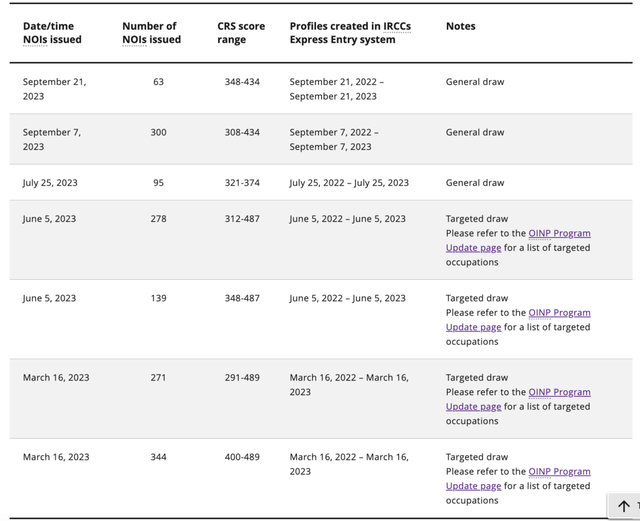Image resolution: width=640 pixels, height=521 pixels.
Task: Click General draw note for July 25 row
Action: click(475, 183)
